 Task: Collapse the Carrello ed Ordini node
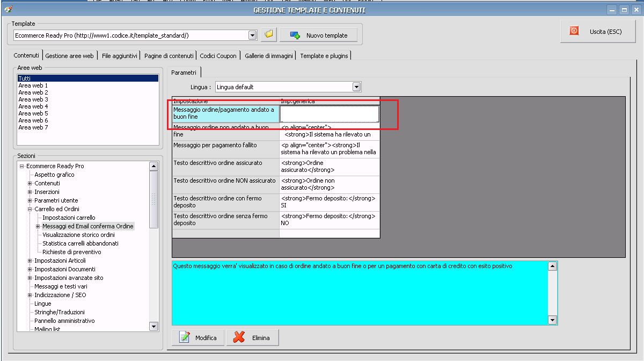pyautogui.click(x=30, y=209)
